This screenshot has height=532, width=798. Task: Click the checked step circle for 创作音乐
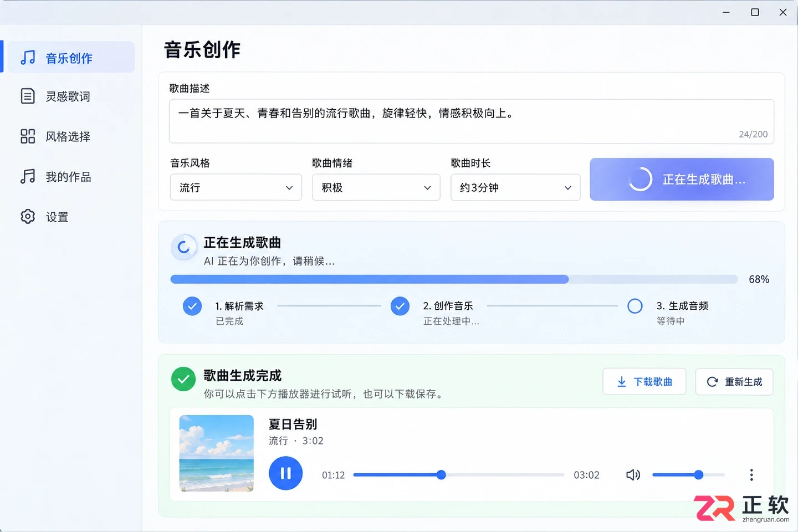pos(400,306)
